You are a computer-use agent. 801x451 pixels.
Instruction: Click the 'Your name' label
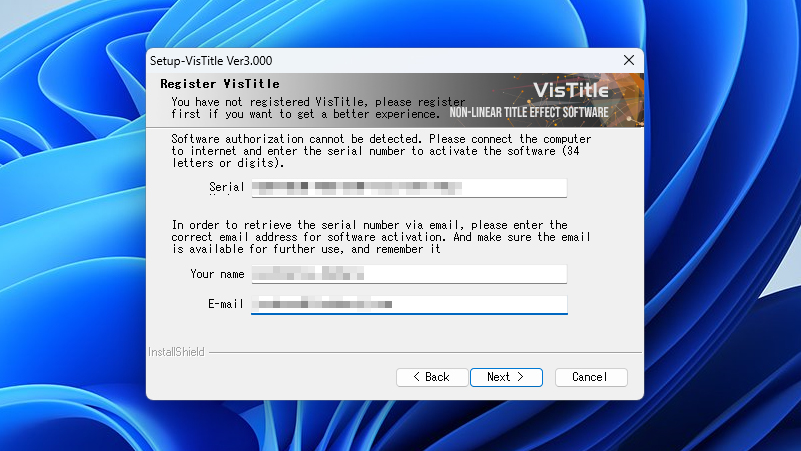[x=217, y=274]
